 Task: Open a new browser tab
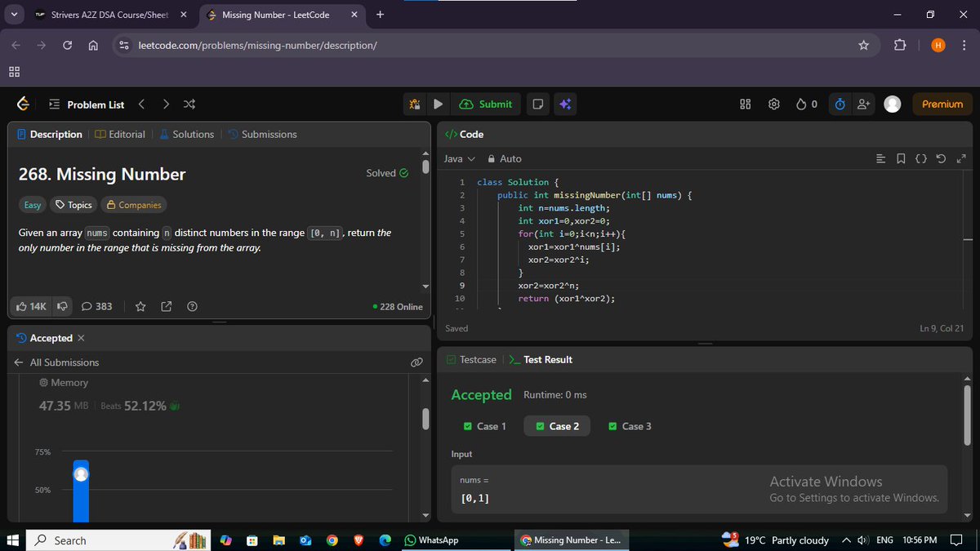click(x=380, y=15)
